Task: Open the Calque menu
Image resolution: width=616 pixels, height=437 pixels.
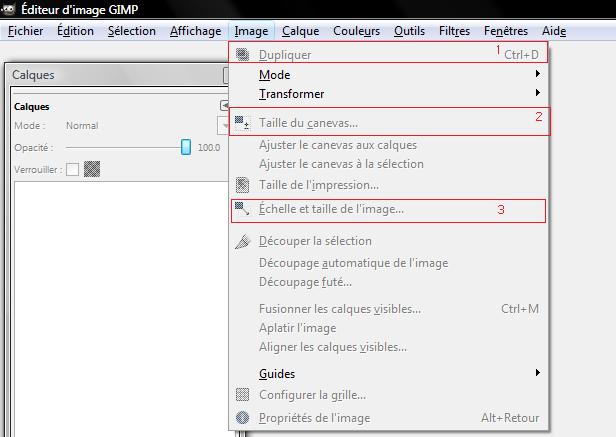Action: coord(301,31)
